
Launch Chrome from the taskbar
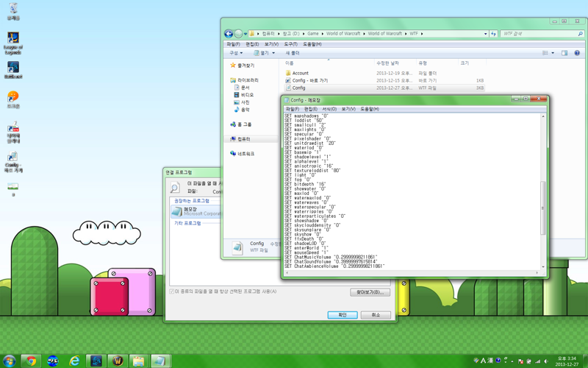coord(32,361)
